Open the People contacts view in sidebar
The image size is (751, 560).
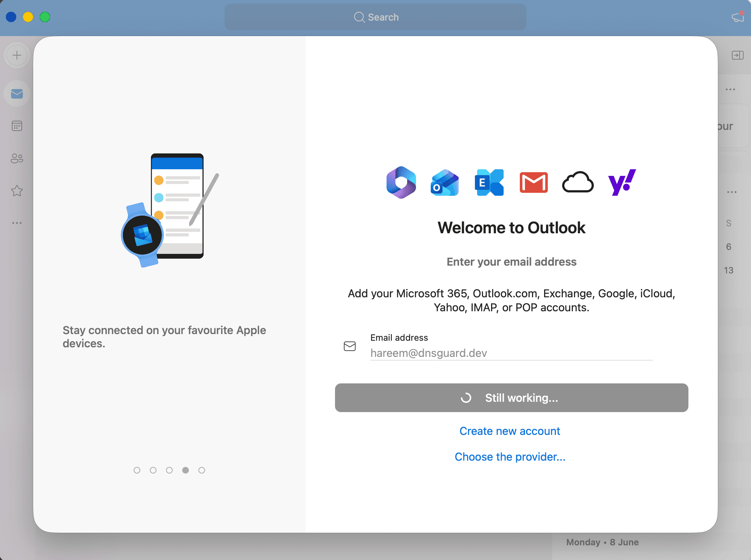tap(17, 159)
